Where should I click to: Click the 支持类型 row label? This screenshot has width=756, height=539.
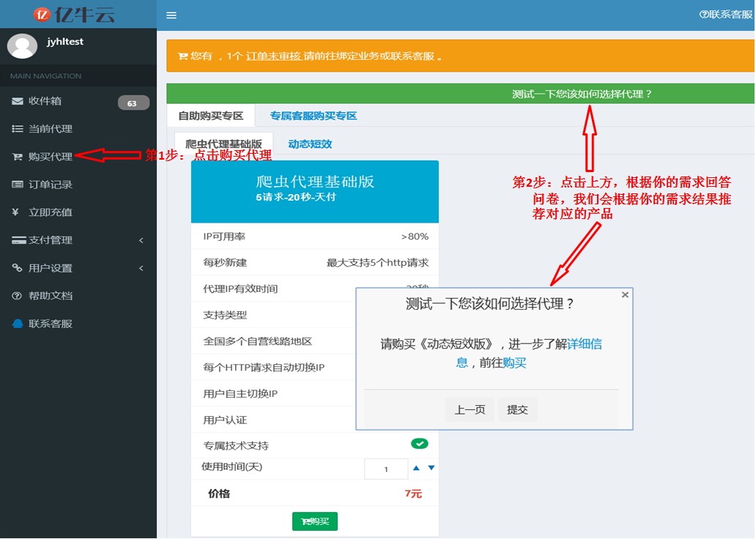point(225,316)
